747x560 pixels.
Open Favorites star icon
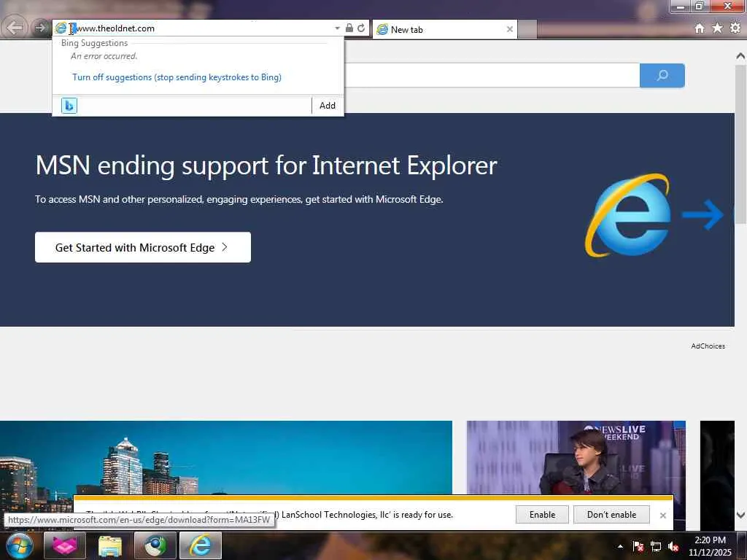(718, 28)
